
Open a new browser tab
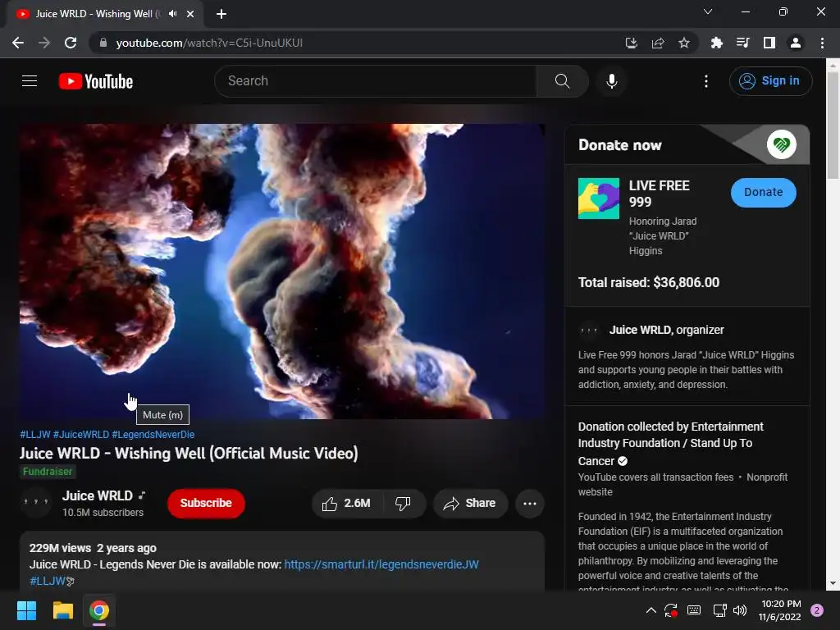[x=221, y=14]
